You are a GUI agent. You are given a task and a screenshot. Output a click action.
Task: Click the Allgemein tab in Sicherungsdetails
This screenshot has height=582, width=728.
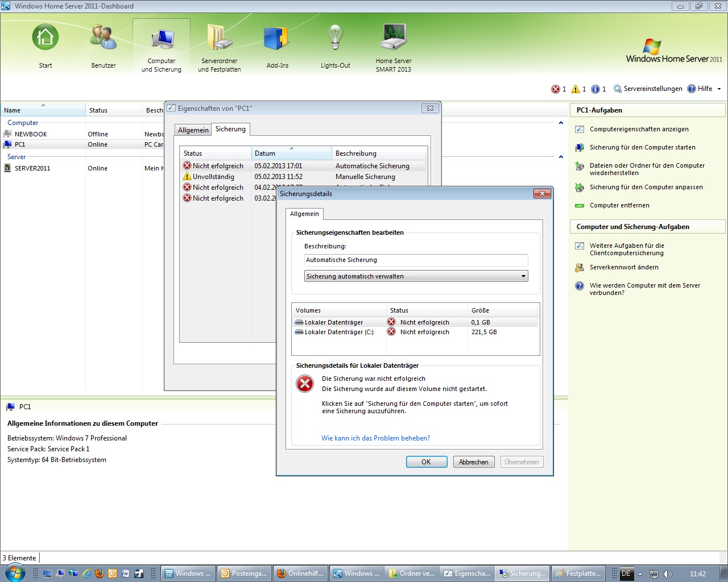pyautogui.click(x=304, y=214)
